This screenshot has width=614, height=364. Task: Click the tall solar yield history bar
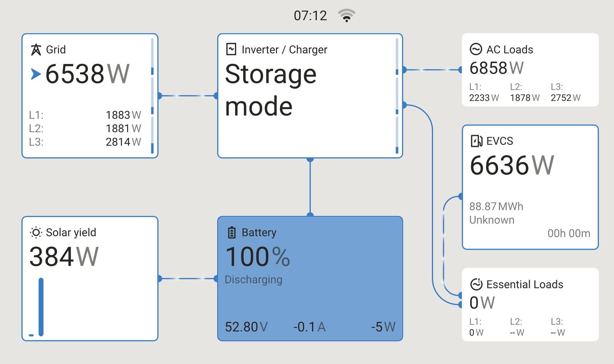(x=41, y=306)
